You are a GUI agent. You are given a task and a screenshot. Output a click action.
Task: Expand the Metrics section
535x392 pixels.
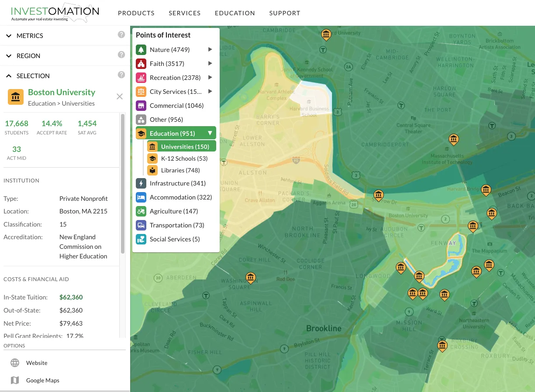point(30,36)
